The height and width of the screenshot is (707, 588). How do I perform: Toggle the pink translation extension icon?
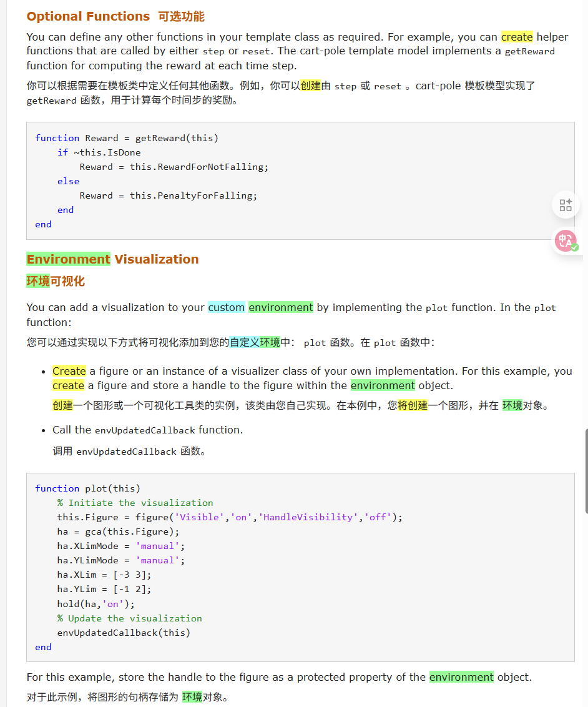click(x=566, y=241)
